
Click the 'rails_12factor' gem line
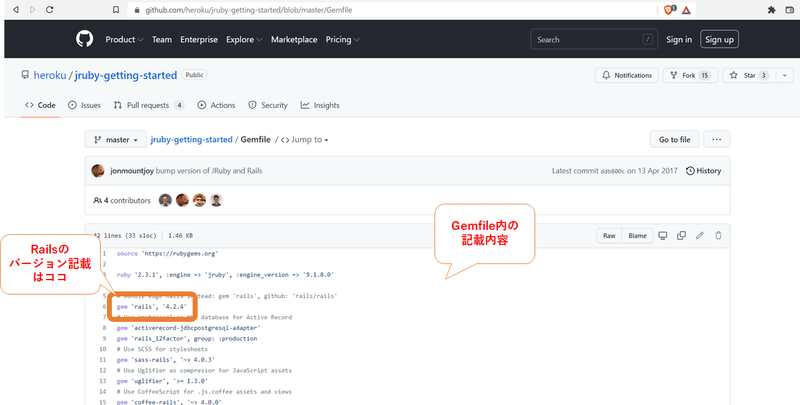click(x=187, y=339)
